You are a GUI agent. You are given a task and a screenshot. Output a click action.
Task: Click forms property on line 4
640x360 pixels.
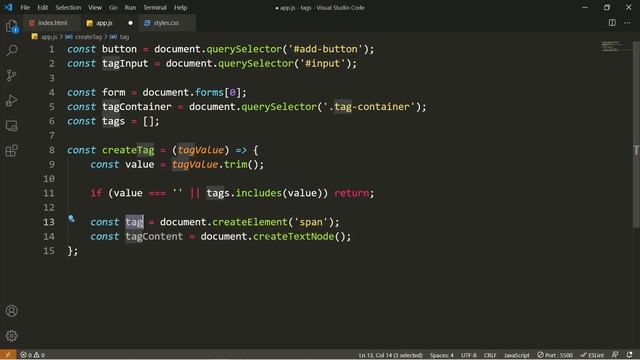(x=209, y=93)
